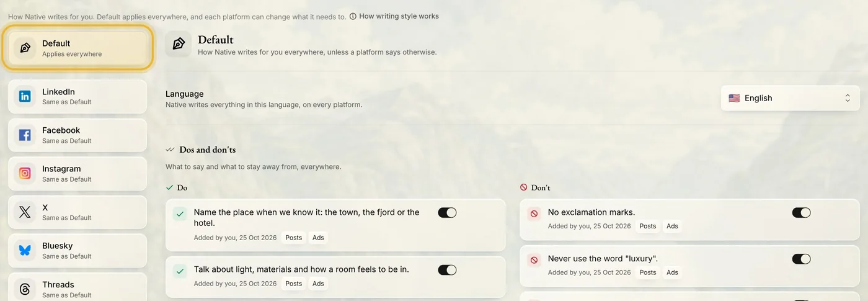
Task: Click the green check icon on the Name the place rule
Action: click(x=180, y=213)
